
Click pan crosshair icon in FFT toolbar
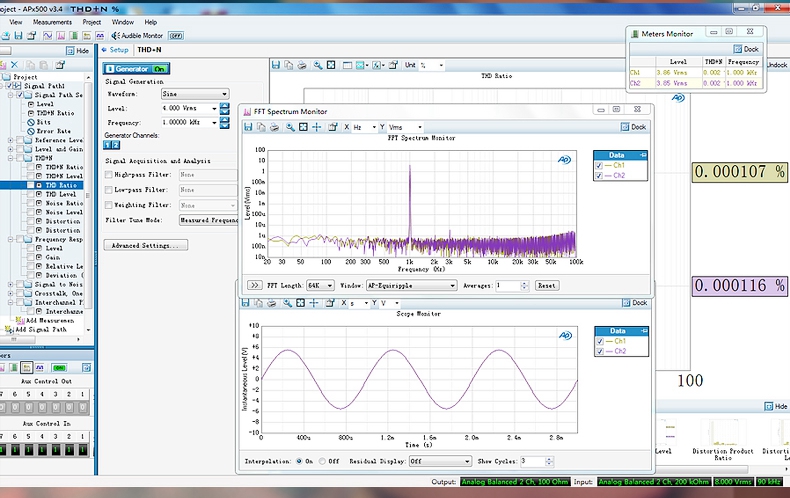click(317, 127)
